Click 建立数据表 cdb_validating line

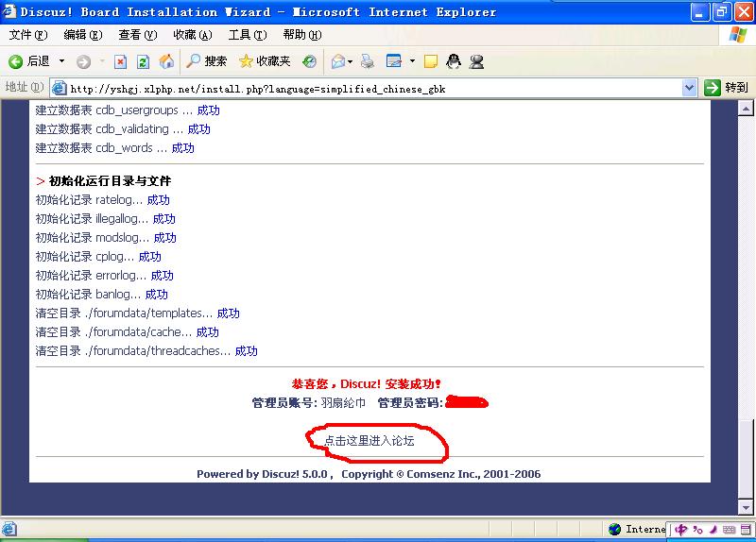click(123, 129)
